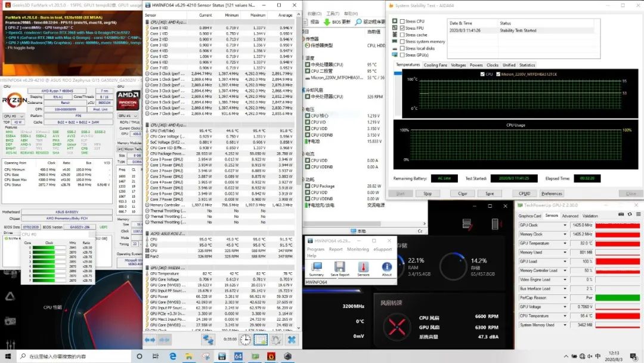644x363 pixels.
Task: Enable Stress cache checkbox
Action: (402, 35)
